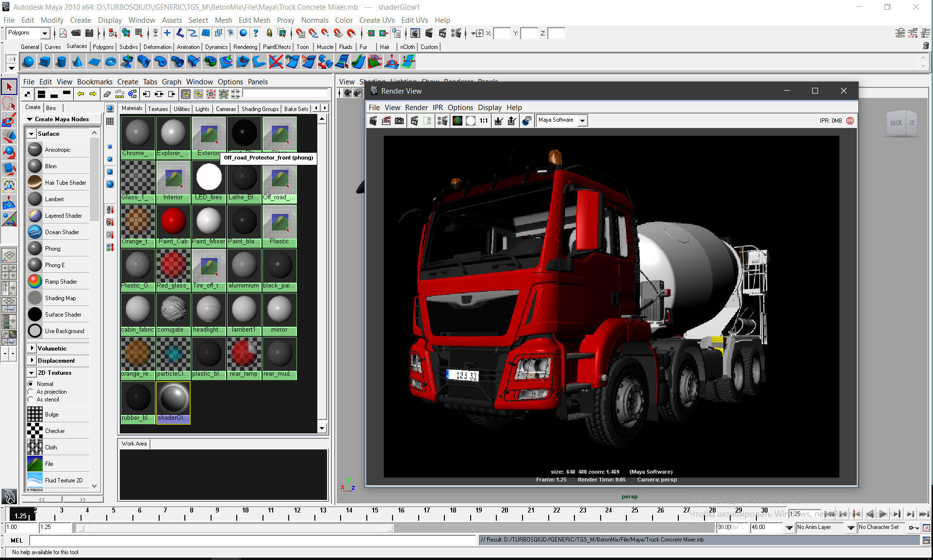Collapse the Create Maya Nodes section
The height and width of the screenshot is (560, 933).
pos(30,119)
